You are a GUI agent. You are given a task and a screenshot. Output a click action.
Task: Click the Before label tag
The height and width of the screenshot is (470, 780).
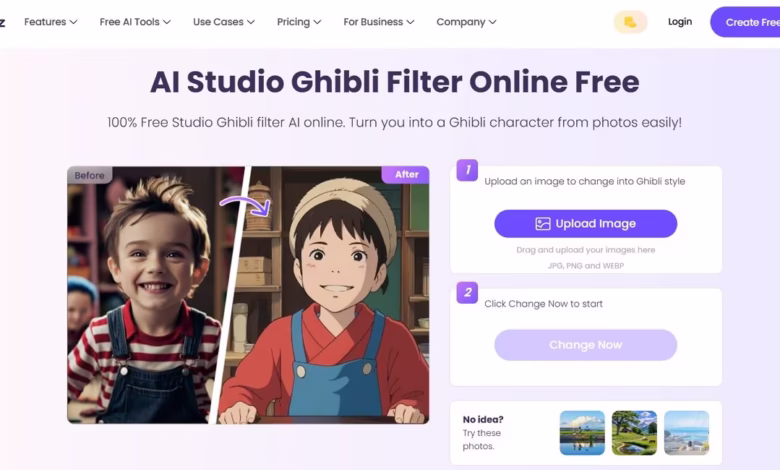pyautogui.click(x=90, y=176)
